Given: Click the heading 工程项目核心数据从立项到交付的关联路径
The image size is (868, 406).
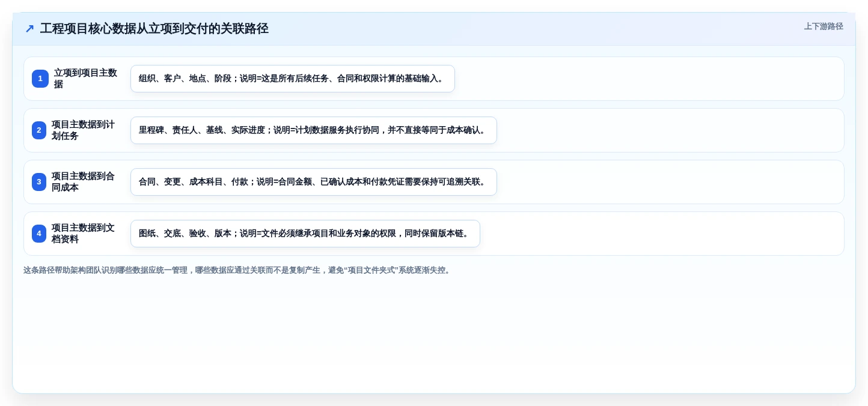Looking at the screenshot, I should point(154,29).
